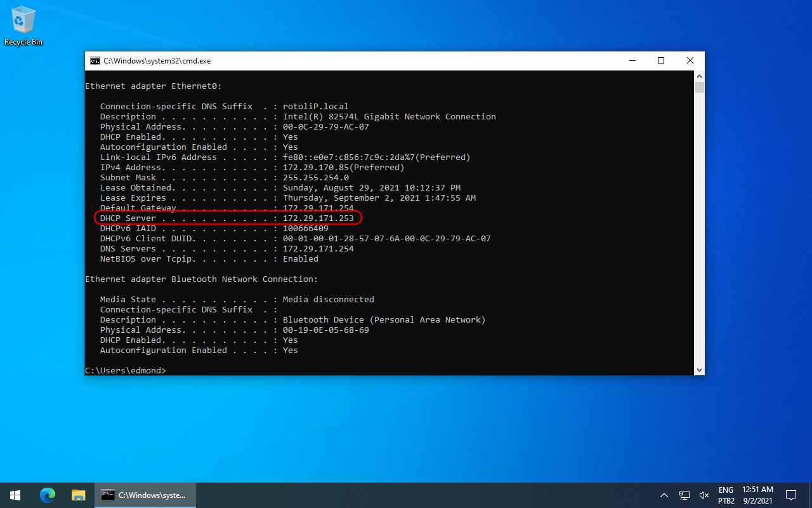Select the cmd.exe taskbar button
This screenshot has width=812, height=508.
click(145, 495)
